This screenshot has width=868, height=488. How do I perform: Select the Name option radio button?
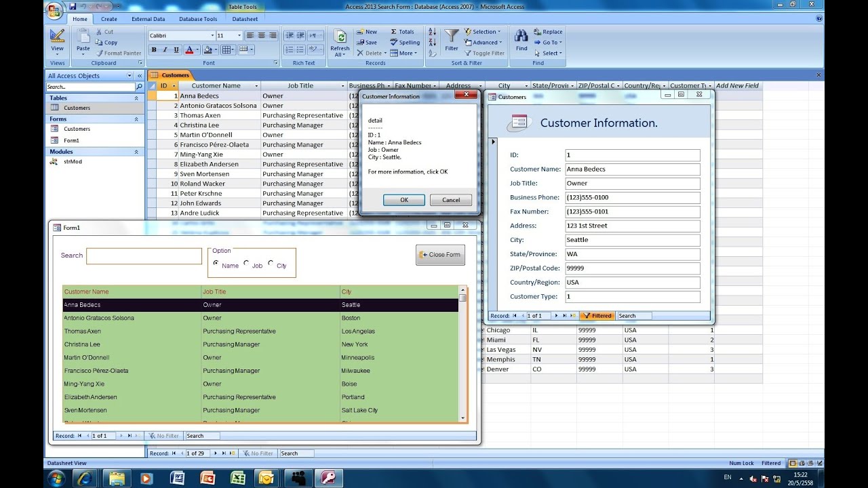point(216,263)
